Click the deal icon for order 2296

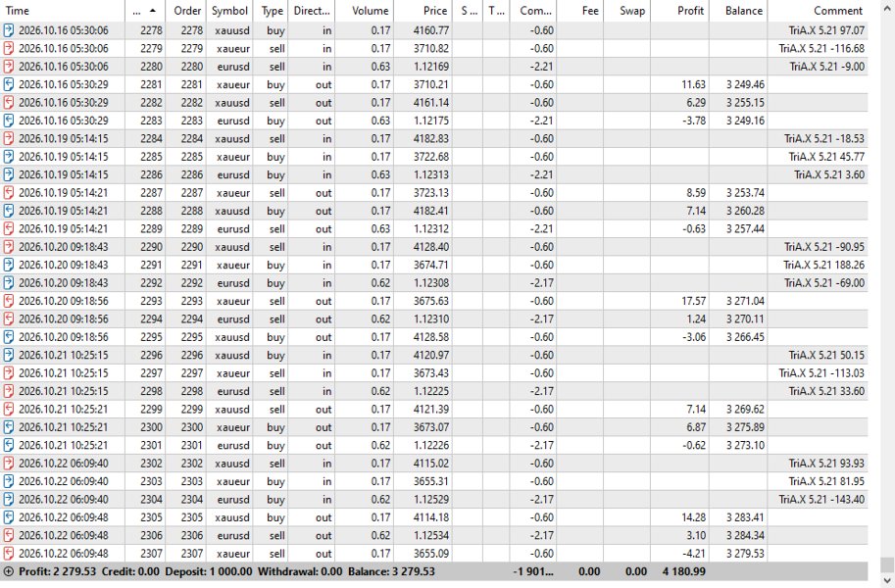coord(9,355)
